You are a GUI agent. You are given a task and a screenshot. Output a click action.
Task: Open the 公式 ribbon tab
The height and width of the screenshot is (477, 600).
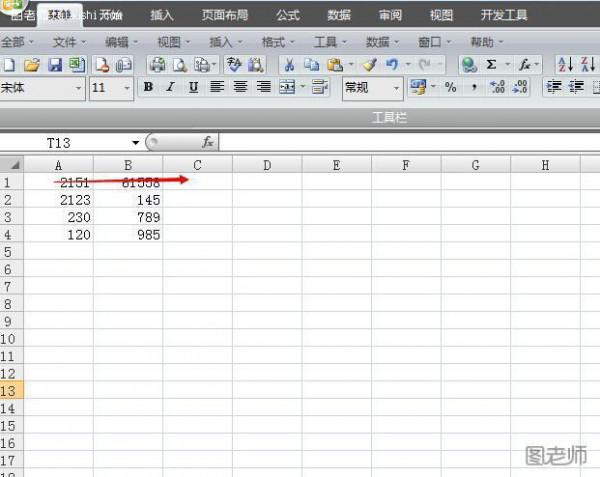click(288, 15)
